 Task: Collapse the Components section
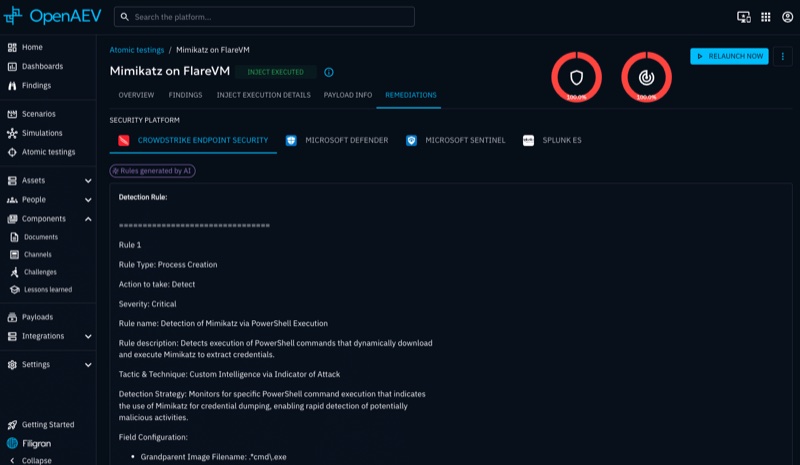pyautogui.click(x=88, y=219)
